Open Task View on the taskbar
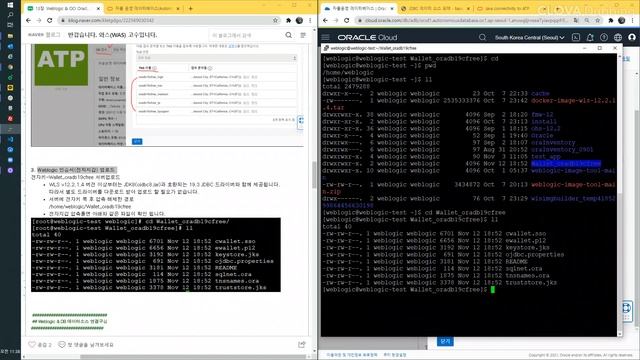The image size is (640, 360). (10, 25)
